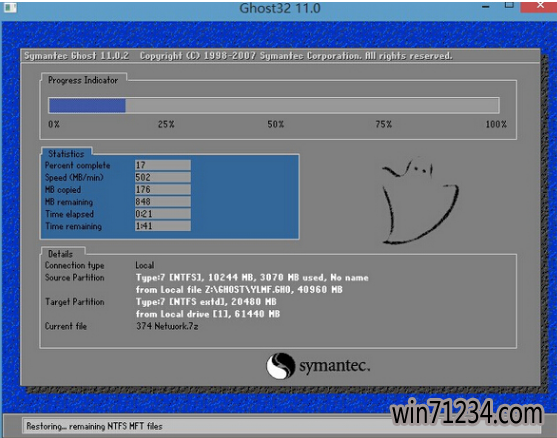Screen dimensions: 557x438
Task: Click the MB copied value 176
Action: click(163, 189)
